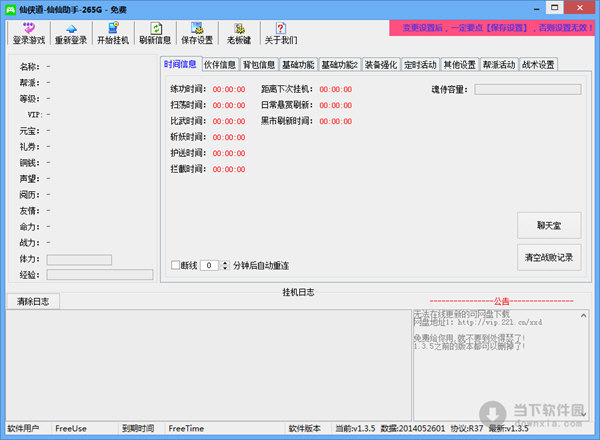Start auto-play with 开始挂机 icon

coord(113,33)
